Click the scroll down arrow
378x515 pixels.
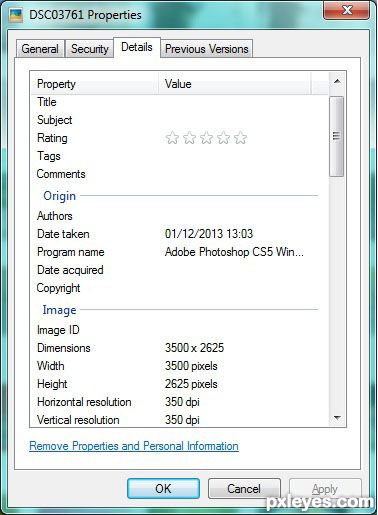(x=337, y=418)
